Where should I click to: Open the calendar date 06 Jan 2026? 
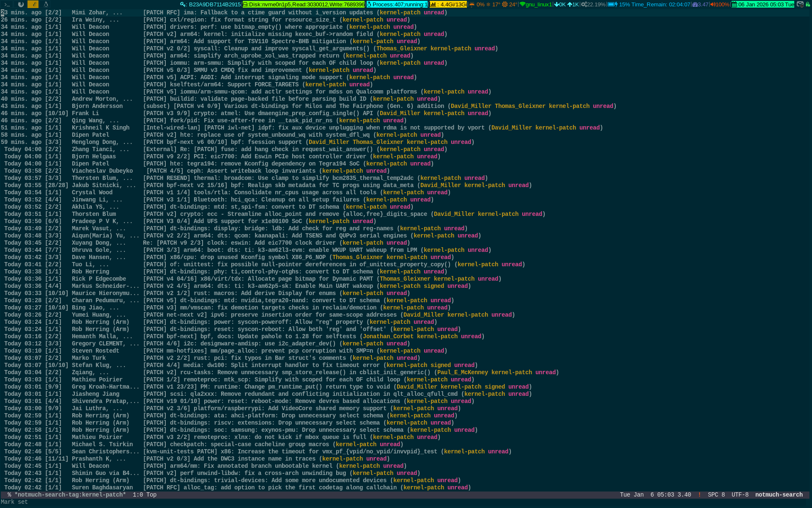763,4
